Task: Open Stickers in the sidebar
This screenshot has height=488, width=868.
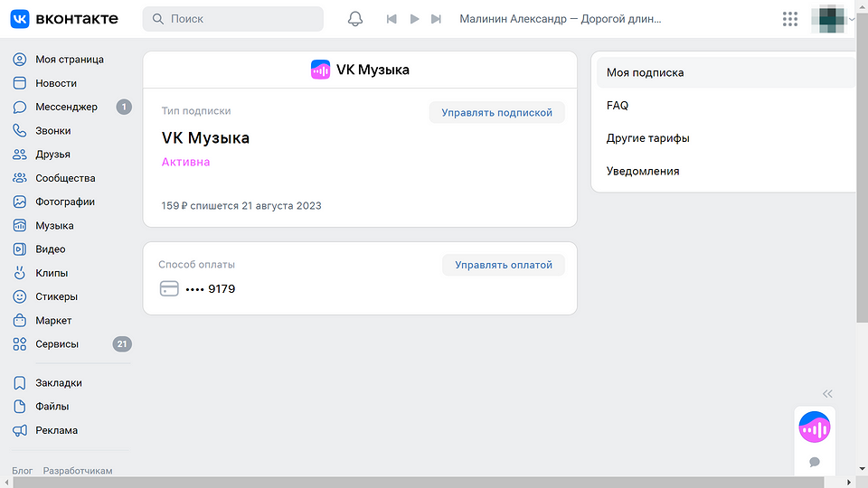Action: (x=56, y=296)
